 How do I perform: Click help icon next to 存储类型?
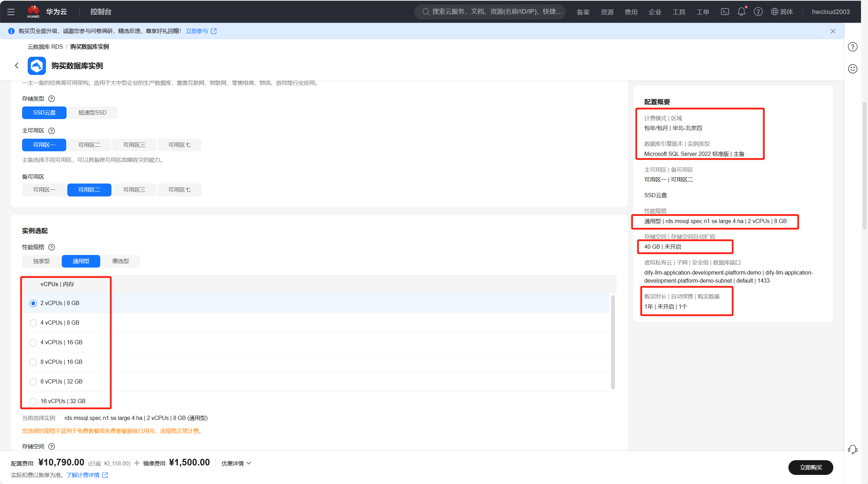(52, 99)
